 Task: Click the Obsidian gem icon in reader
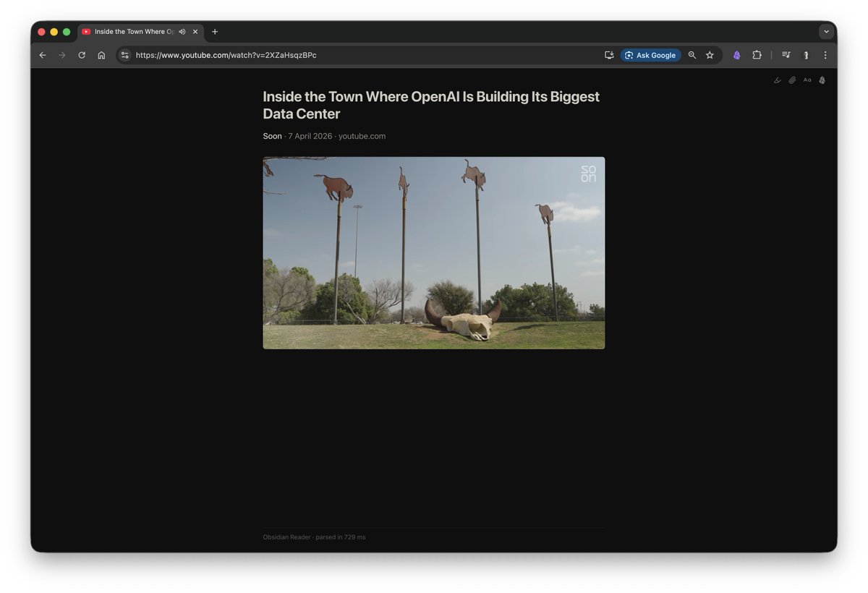pos(822,80)
